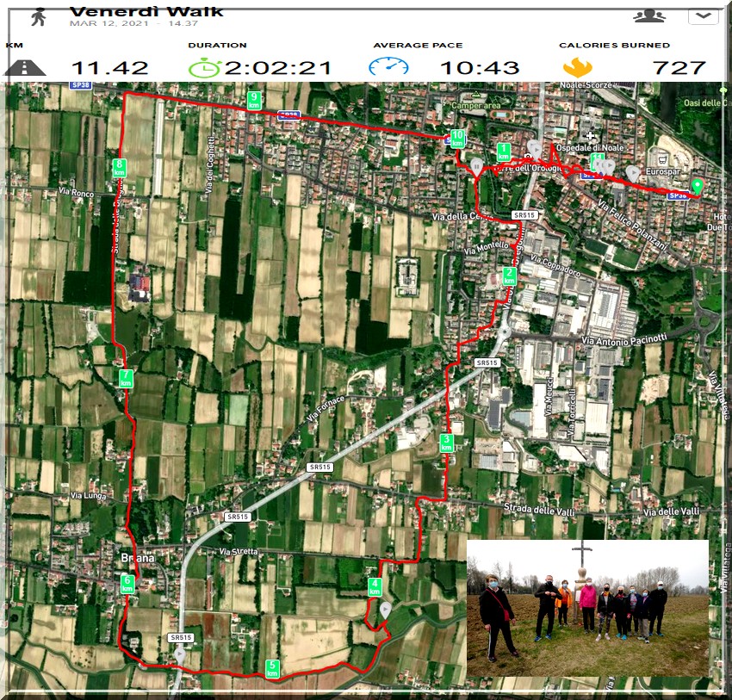Click the Via Ronco map label
Screen dimensions: 732x700
click(x=76, y=191)
